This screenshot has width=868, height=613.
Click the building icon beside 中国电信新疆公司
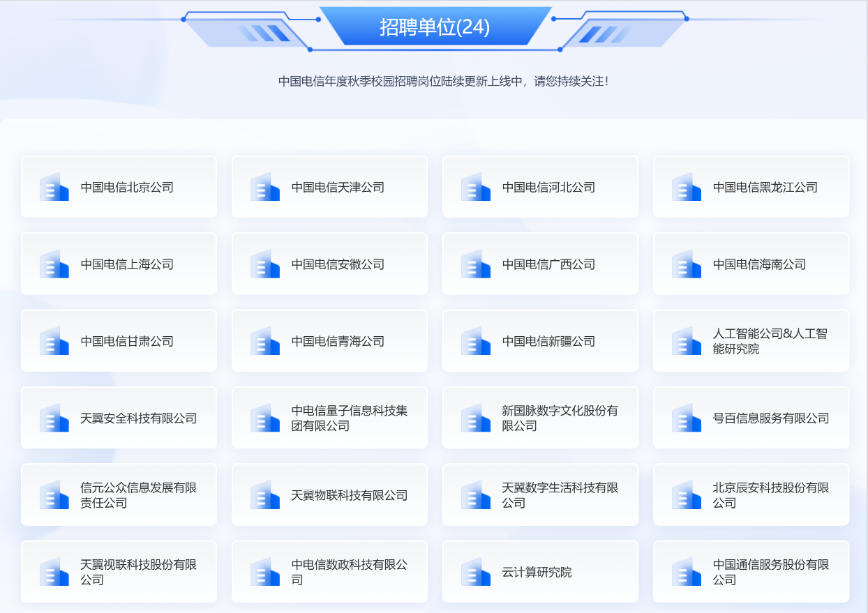click(476, 341)
